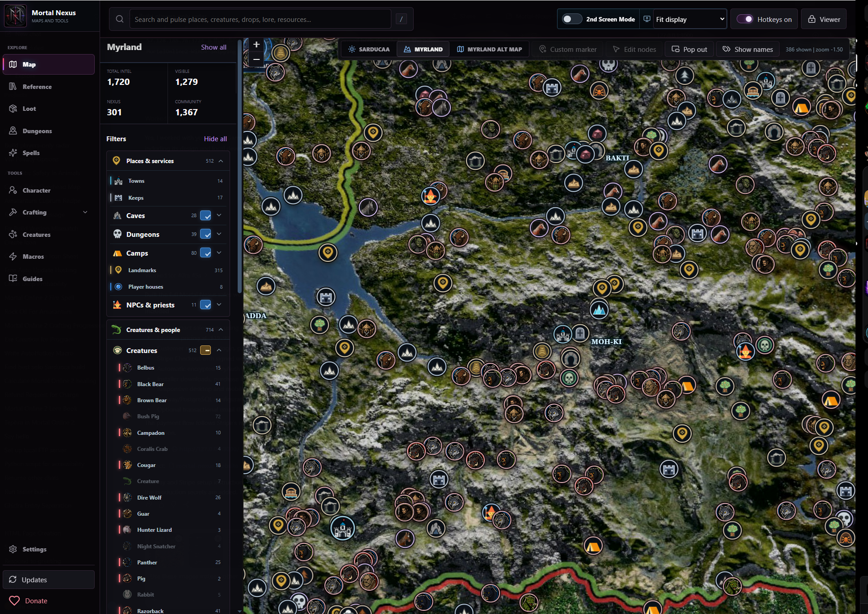868x614 pixels.
Task: Toggle the Dungeons filter checkbox
Action: [205, 234]
